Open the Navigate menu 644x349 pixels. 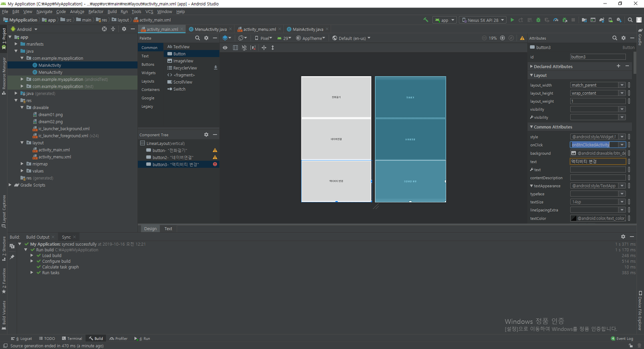[44, 11]
